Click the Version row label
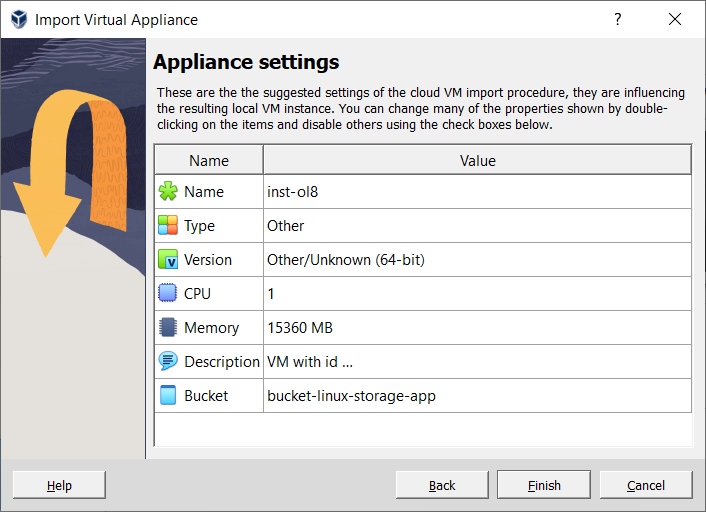This screenshot has height=512, width=706. point(208,259)
